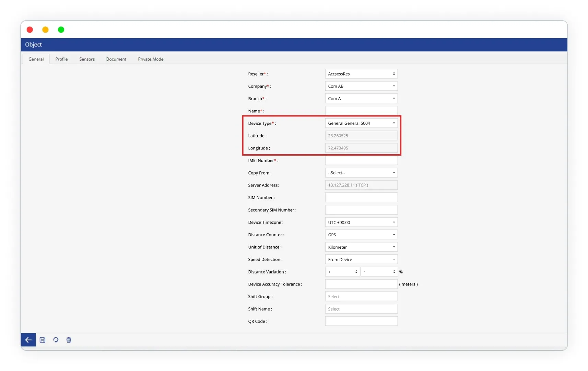Image resolution: width=588 pixels, height=371 pixels.
Task: Open the Speed Detection dropdown
Action: point(361,259)
